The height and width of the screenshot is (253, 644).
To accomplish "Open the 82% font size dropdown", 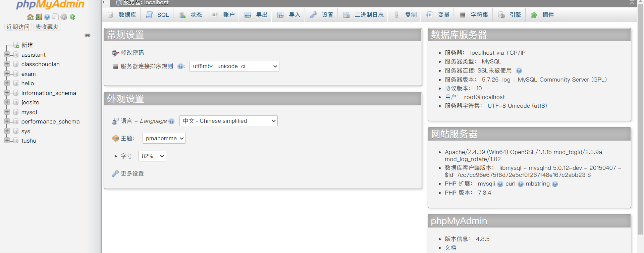I will pos(152,156).
